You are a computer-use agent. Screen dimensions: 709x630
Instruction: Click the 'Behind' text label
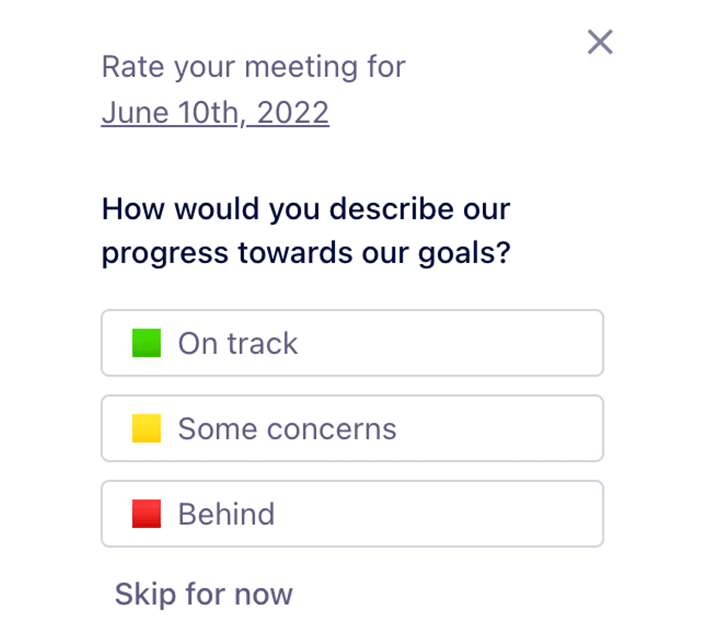(227, 514)
